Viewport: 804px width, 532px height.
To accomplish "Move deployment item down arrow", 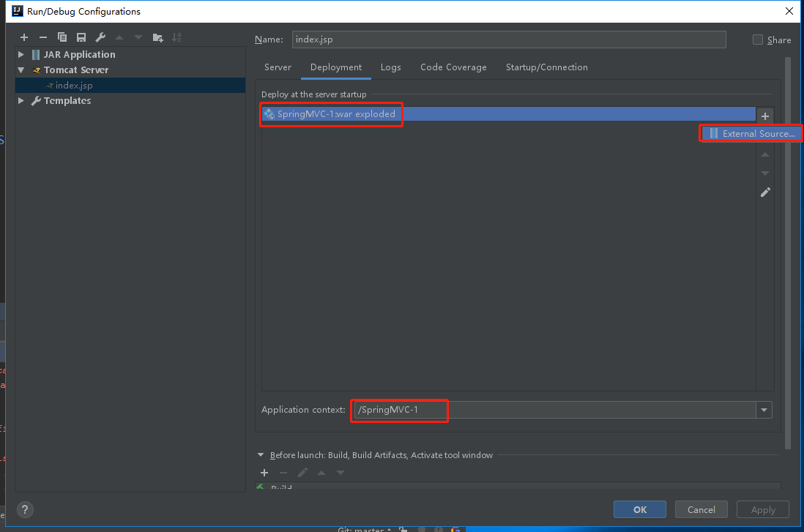I will (765, 173).
